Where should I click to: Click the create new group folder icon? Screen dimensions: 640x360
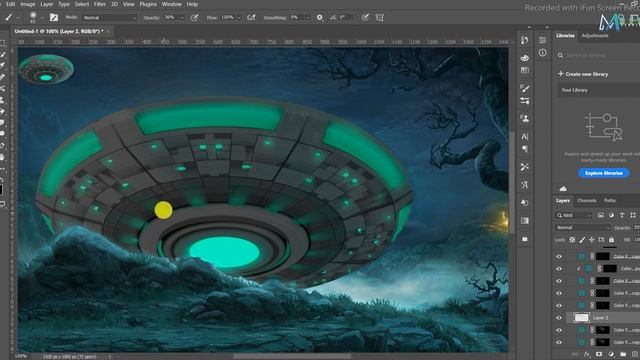click(623, 354)
